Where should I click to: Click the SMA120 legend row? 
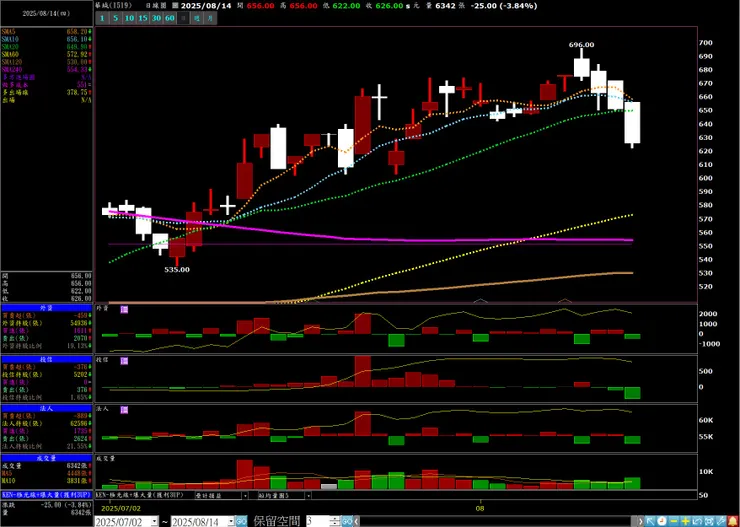pos(47,62)
